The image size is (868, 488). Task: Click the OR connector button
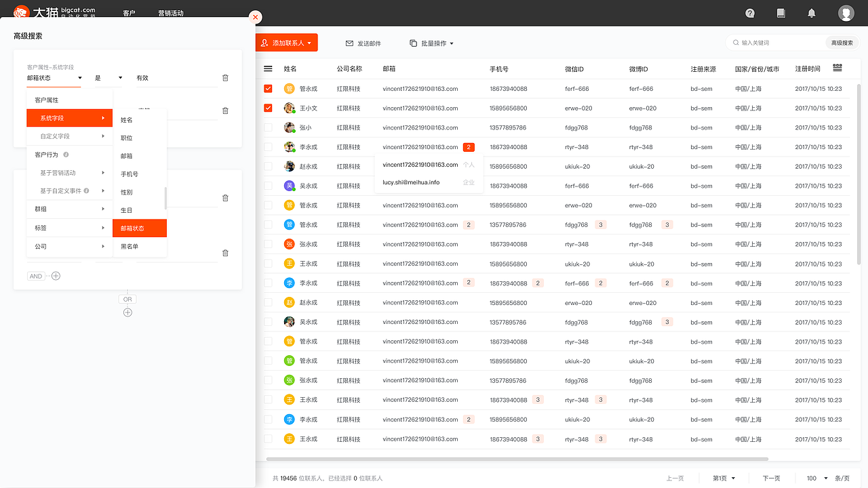point(127,299)
